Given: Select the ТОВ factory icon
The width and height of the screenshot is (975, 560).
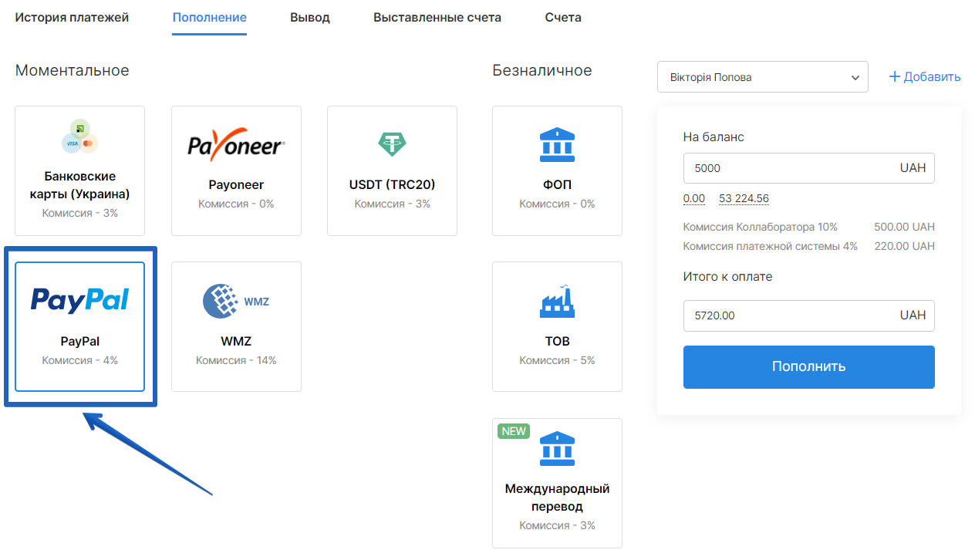Looking at the screenshot, I should [557, 301].
